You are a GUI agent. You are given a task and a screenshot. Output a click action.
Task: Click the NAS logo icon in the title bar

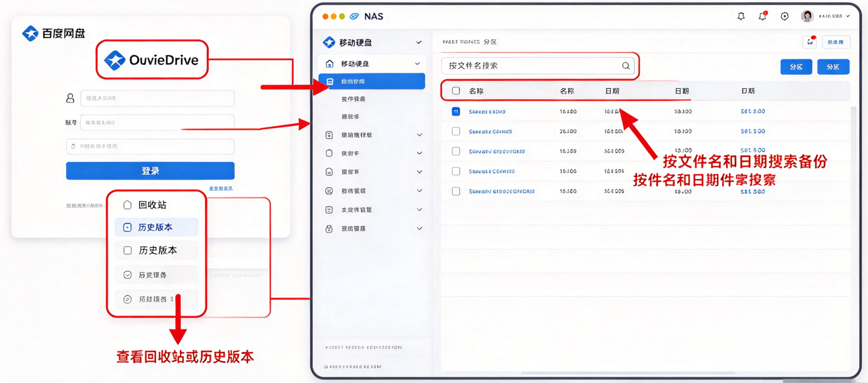pos(355,16)
